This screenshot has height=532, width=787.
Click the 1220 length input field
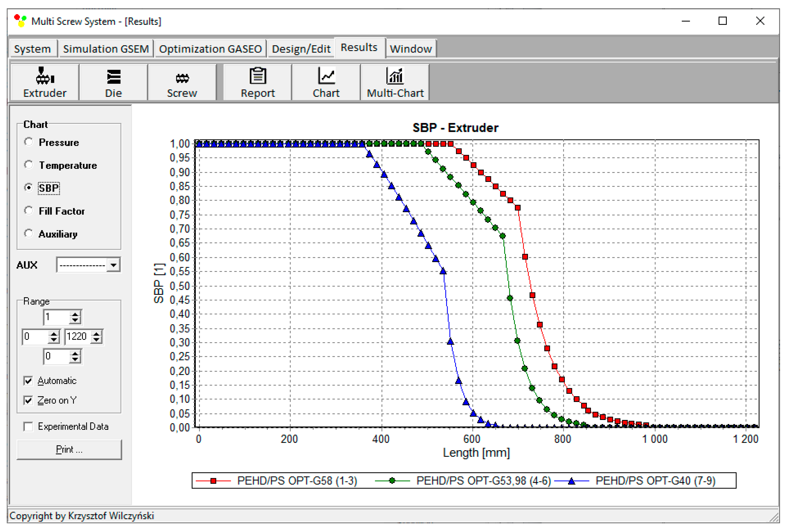click(78, 337)
